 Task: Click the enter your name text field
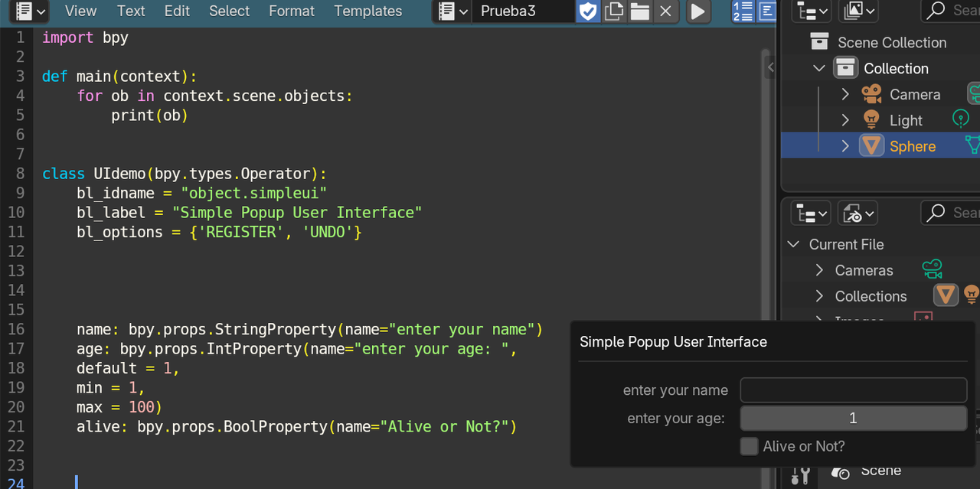click(854, 390)
